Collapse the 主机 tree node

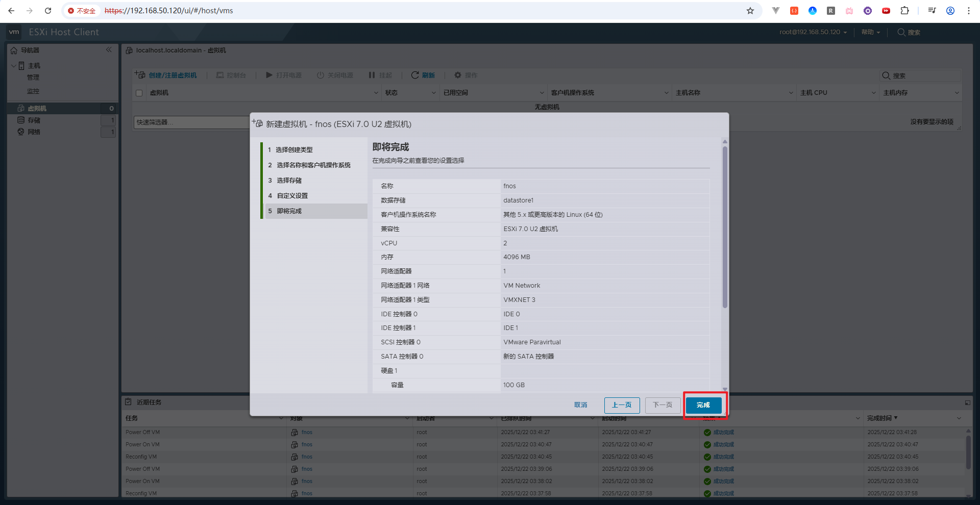(14, 66)
